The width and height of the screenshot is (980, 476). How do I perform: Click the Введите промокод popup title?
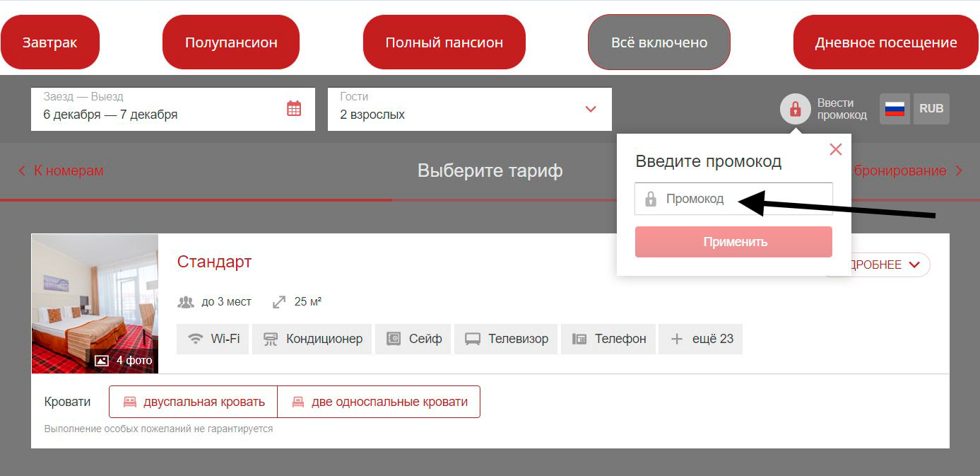coord(708,161)
